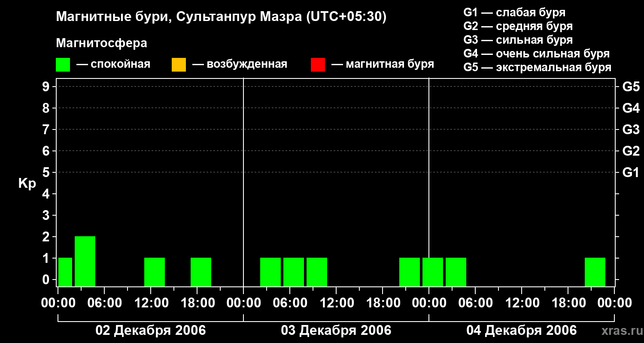Click the G3 label on the right axis
The image size is (644, 343).
point(631,129)
